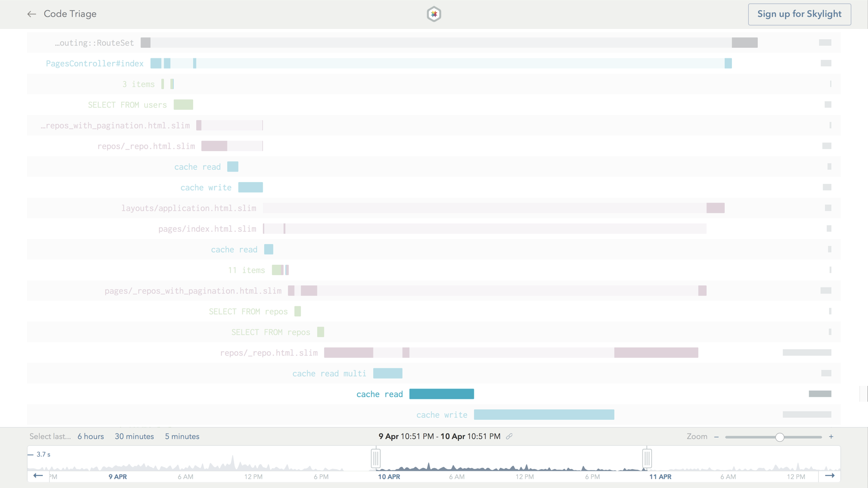Select the routing::RouteSet span

(94, 42)
